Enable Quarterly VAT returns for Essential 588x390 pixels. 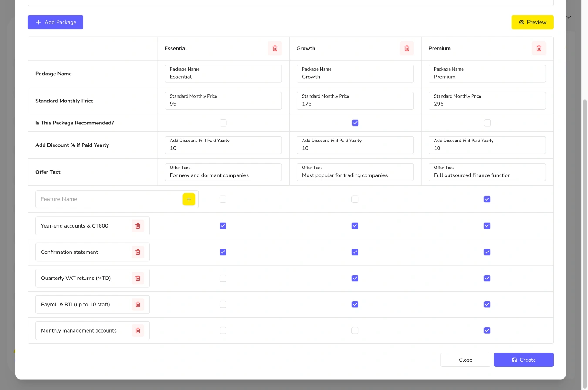point(223,278)
